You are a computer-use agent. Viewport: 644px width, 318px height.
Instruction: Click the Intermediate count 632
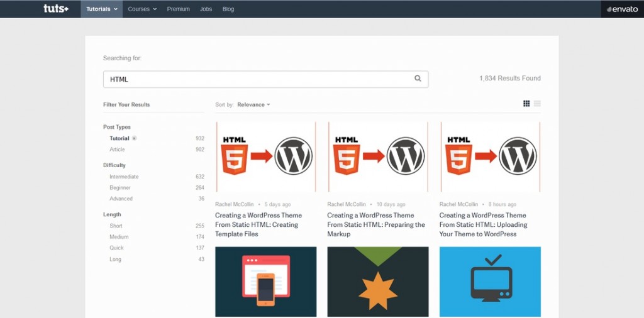[200, 177]
